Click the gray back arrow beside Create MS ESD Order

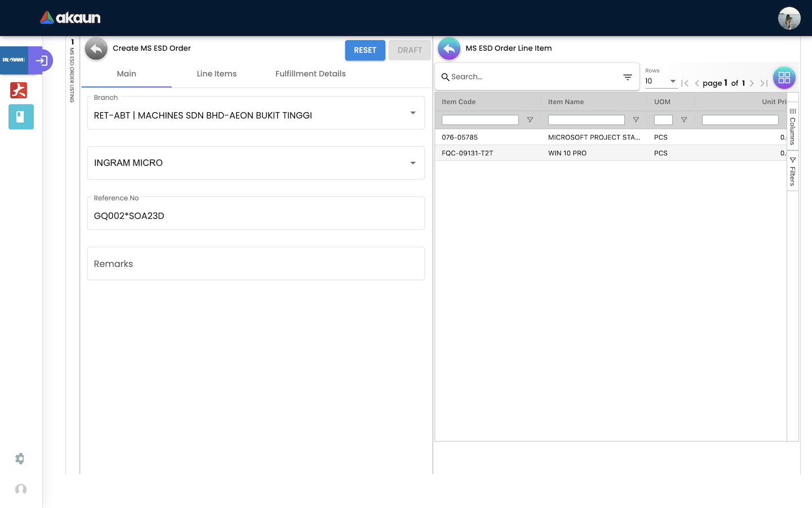click(96, 49)
